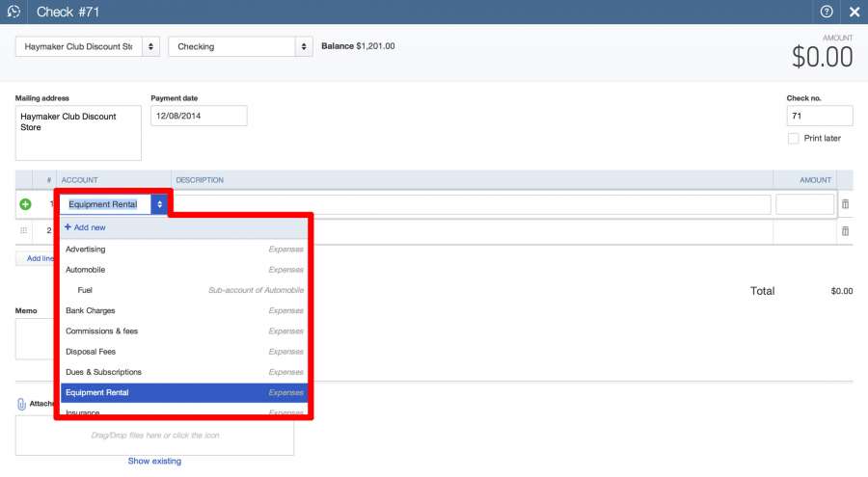Click the Payment date field

click(x=199, y=116)
